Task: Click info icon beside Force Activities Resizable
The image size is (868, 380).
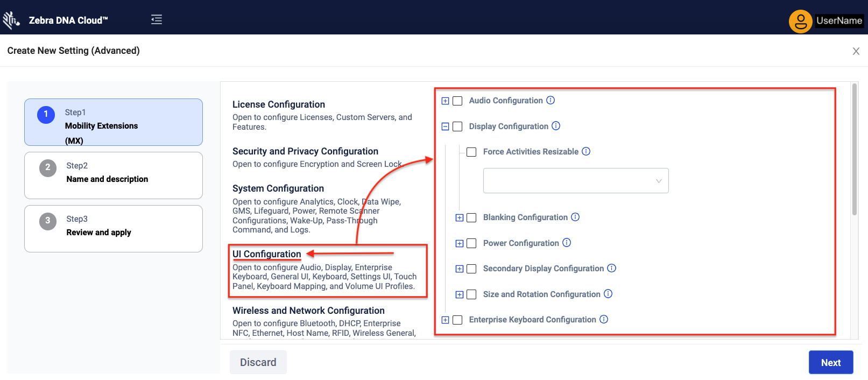Action: pos(586,152)
